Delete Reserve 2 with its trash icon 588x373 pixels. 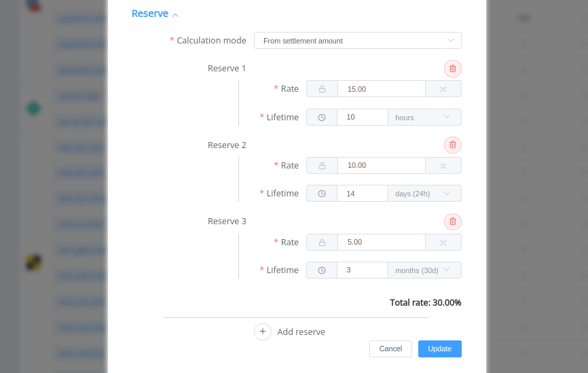click(x=453, y=145)
